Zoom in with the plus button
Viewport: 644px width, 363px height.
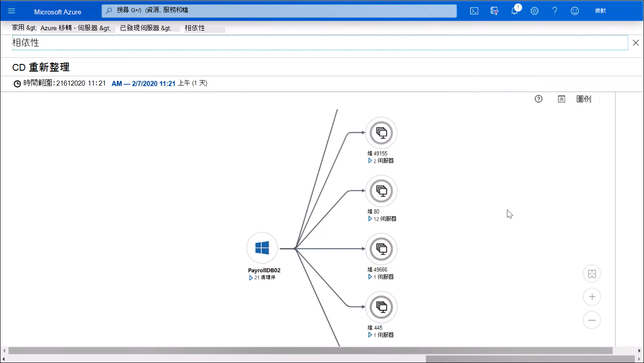(592, 297)
